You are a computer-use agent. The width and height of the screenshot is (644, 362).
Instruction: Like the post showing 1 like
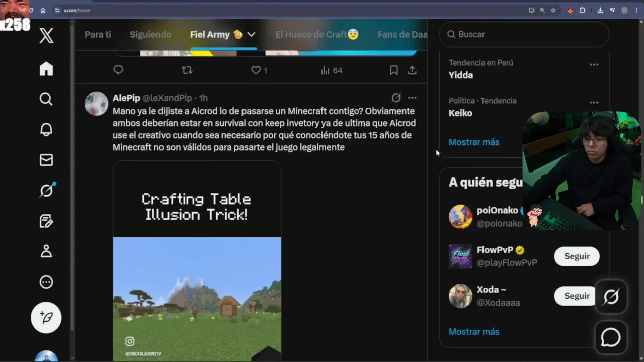259,70
